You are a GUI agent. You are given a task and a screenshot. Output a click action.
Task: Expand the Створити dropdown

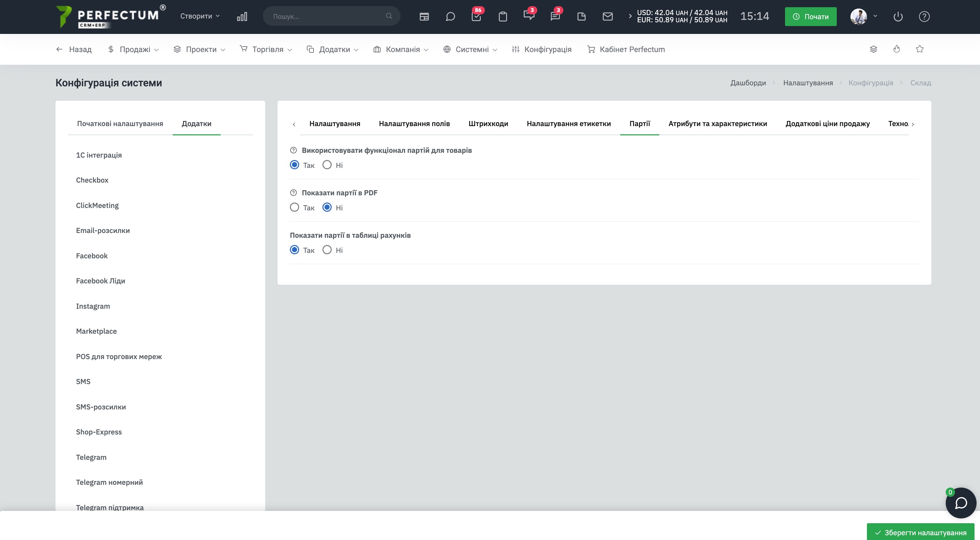point(200,16)
